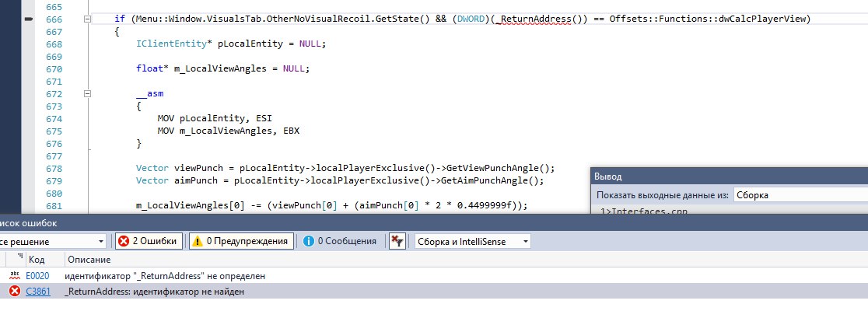The image size is (868, 325).
Task: Click the 'Показать выходные данные из:' label
Action: click(663, 195)
